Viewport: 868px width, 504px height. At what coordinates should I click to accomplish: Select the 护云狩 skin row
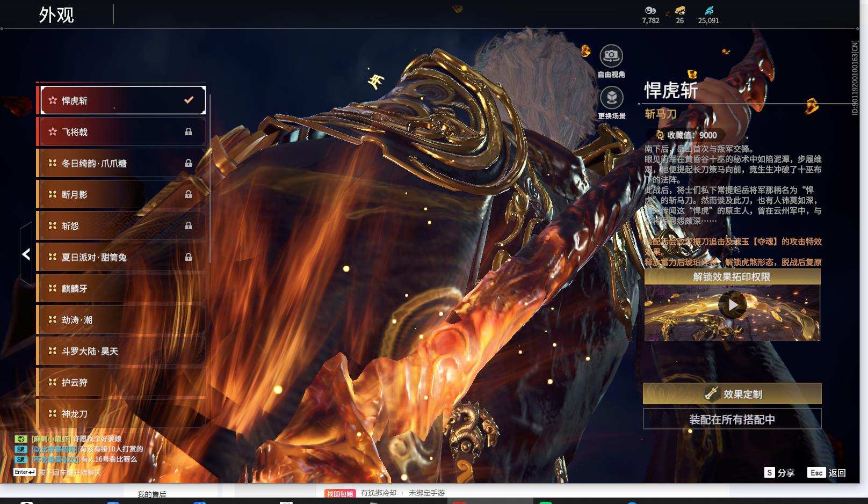click(123, 382)
